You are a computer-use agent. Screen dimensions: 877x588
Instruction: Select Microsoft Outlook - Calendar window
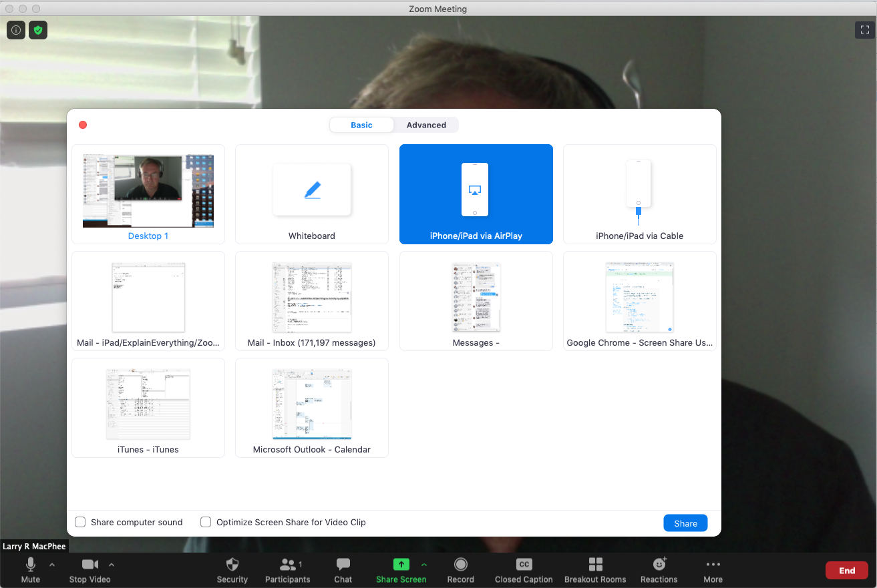tap(312, 408)
